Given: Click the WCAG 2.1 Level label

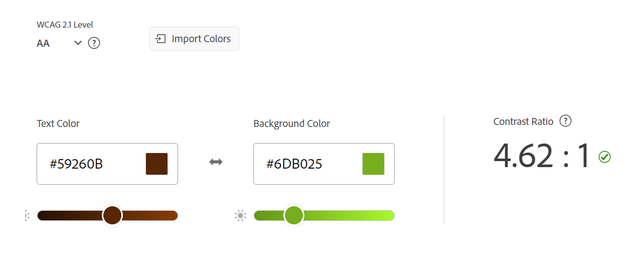Looking at the screenshot, I should click(65, 25).
